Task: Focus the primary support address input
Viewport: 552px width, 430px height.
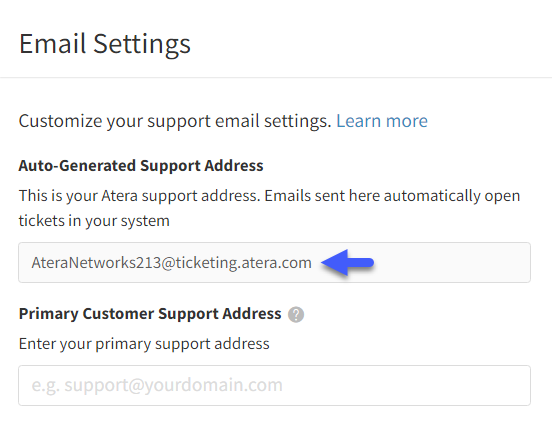Action: coord(275,385)
